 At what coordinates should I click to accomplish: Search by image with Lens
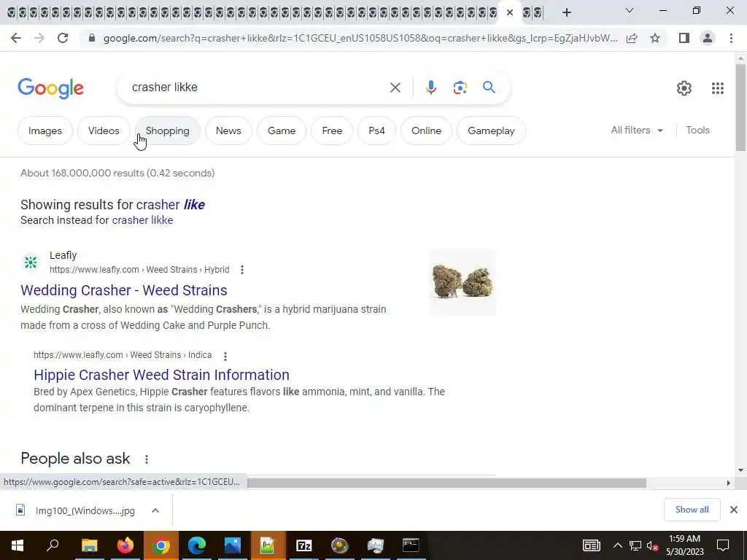(460, 87)
